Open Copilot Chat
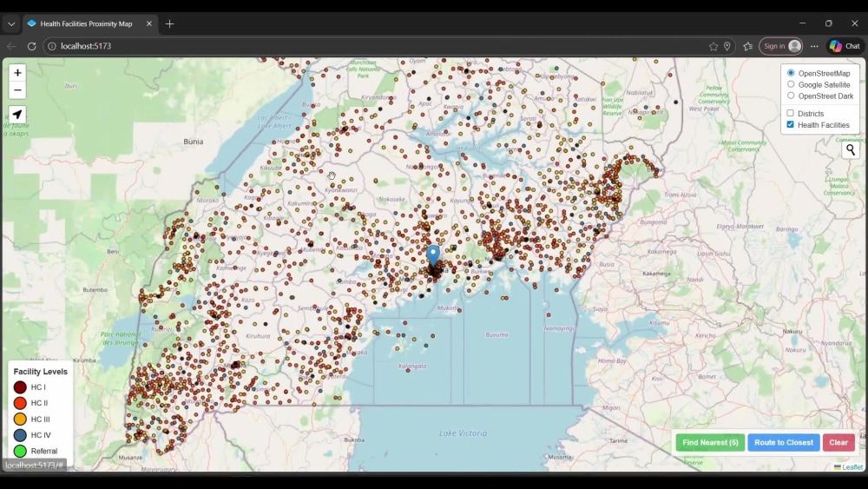Screen dimensions: 868x489 [x=845, y=47]
